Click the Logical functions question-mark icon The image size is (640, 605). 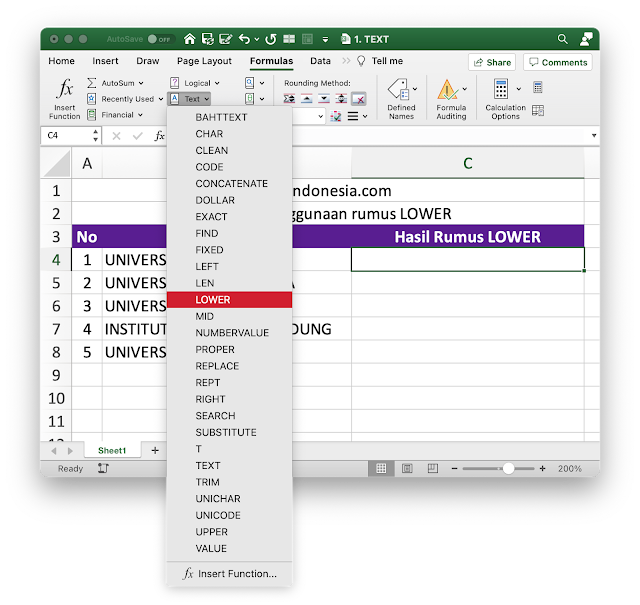174,83
